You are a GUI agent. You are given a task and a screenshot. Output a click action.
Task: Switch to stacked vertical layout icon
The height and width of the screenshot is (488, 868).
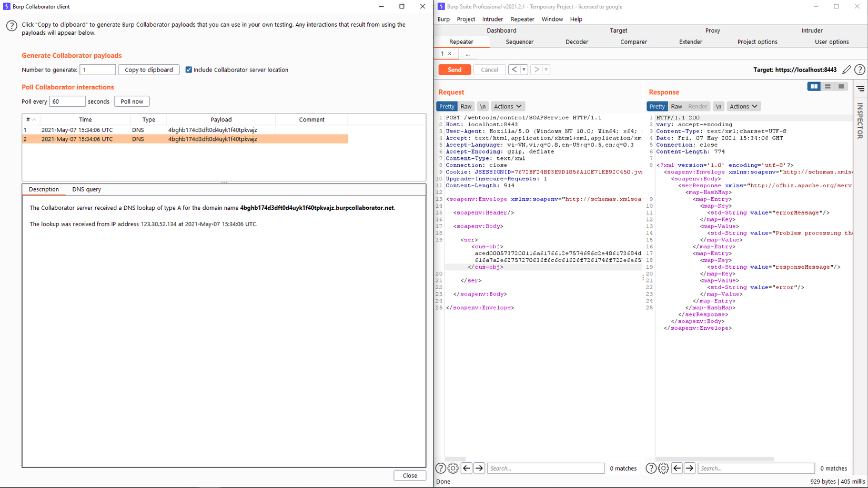pos(827,86)
